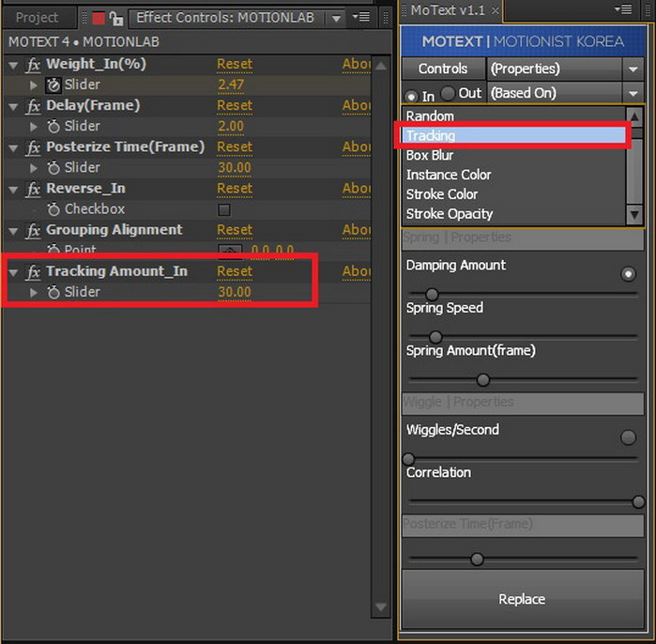
Task: Click the red square panel icon
Action: pyautogui.click(x=99, y=19)
